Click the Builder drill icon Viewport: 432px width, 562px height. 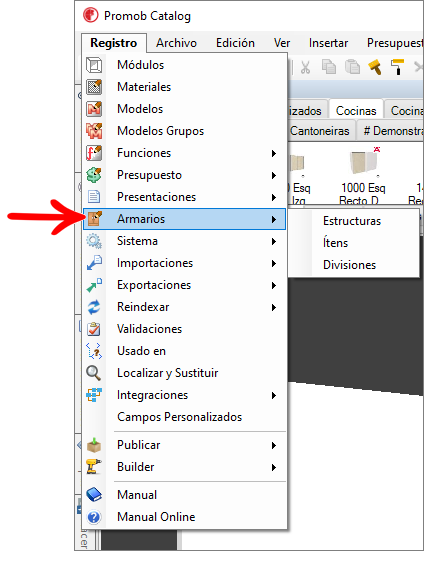(94, 467)
